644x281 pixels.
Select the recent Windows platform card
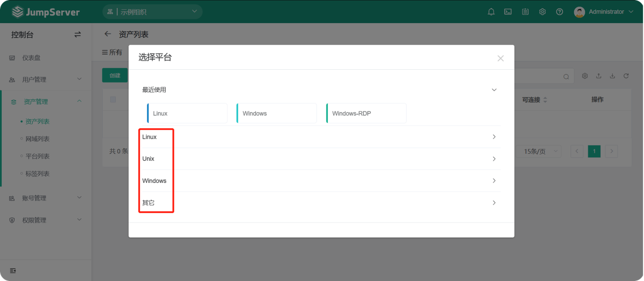point(276,113)
